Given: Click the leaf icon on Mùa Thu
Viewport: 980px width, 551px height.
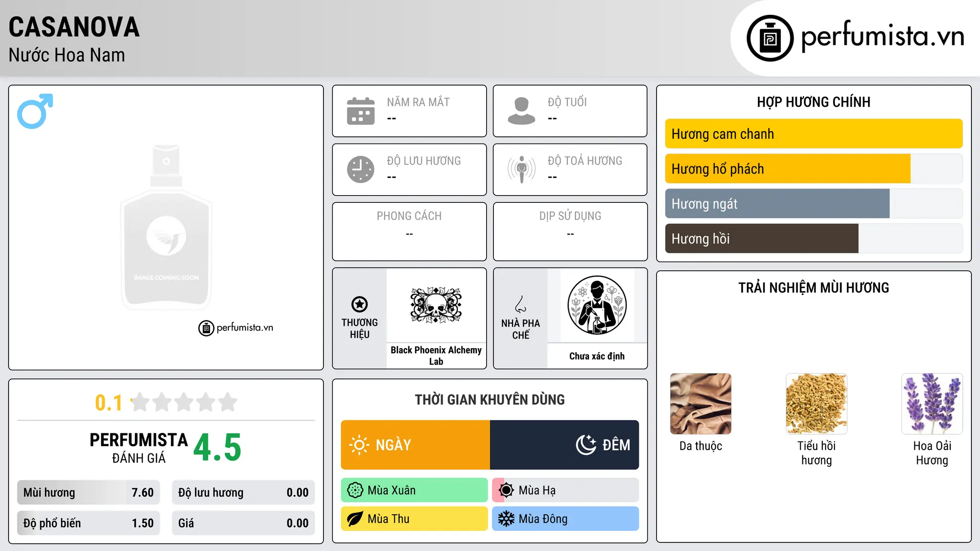Looking at the screenshot, I should 355,519.
